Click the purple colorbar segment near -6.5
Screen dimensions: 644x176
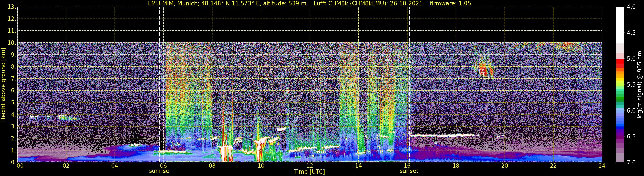(620, 137)
